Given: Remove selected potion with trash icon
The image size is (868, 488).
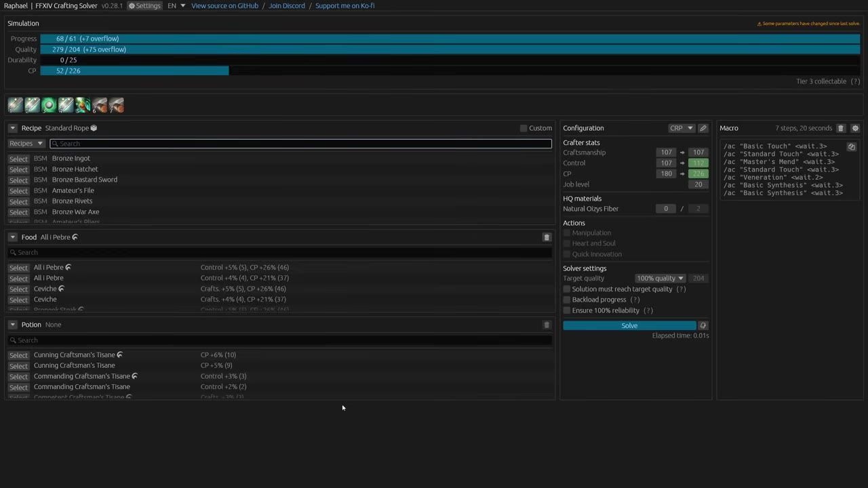Looking at the screenshot, I should click(x=547, y=325).
